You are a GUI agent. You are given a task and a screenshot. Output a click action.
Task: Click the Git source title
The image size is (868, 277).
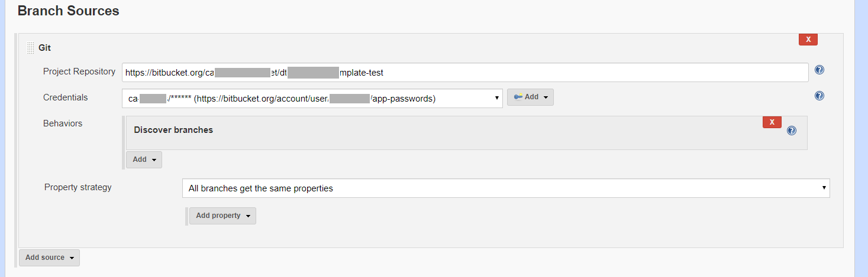[x=45, y=48]
